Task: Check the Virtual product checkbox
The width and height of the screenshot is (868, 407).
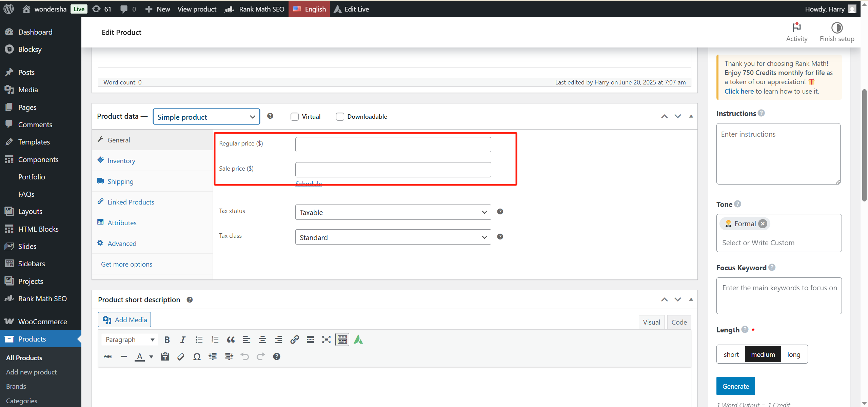Action: [x=295, y=117]
